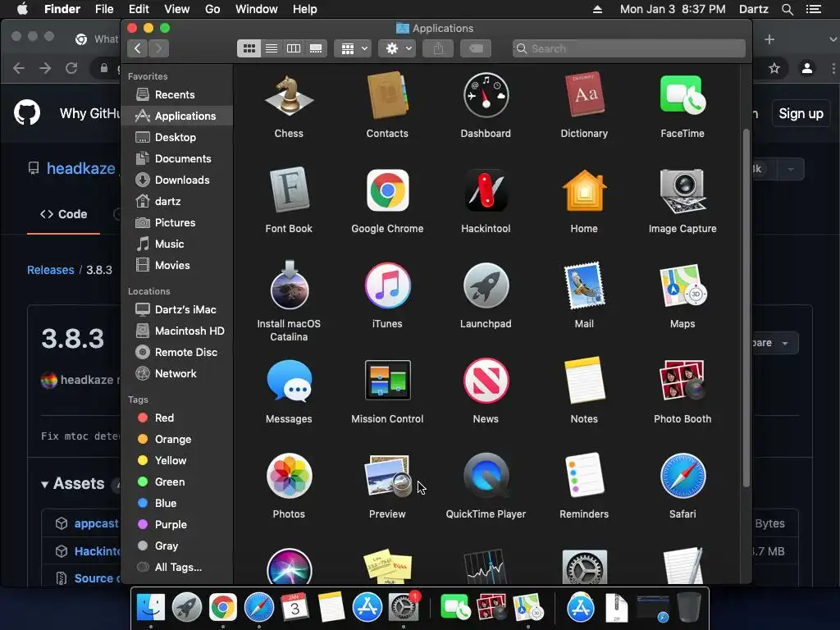This screenshot has height=630, width=840.
Task: Select Photo Booth in the Applications window
Action: 682,381
